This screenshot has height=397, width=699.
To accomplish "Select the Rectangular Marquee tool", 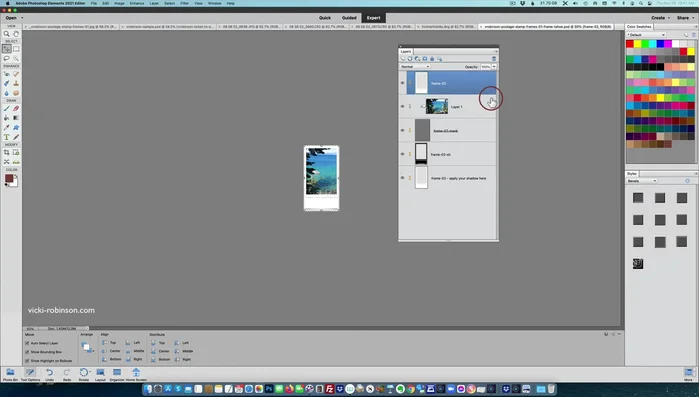I will [x=16, y=49].
